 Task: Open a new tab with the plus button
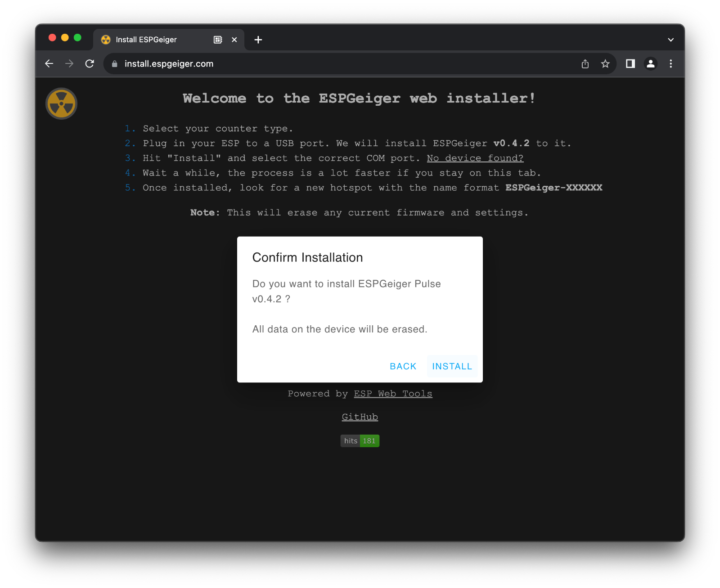[258, 40]
